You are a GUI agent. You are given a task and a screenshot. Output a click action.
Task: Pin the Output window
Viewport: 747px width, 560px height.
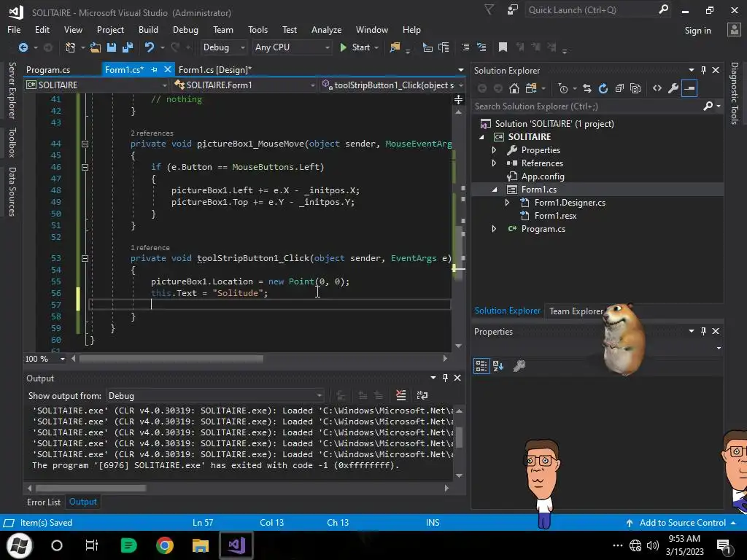[x=445, y=378]
